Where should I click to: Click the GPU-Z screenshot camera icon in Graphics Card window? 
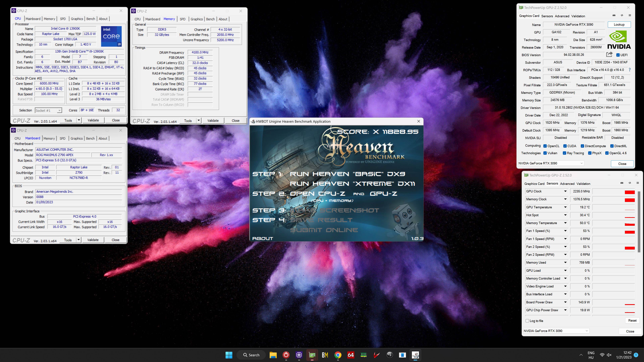click(614, 15)
